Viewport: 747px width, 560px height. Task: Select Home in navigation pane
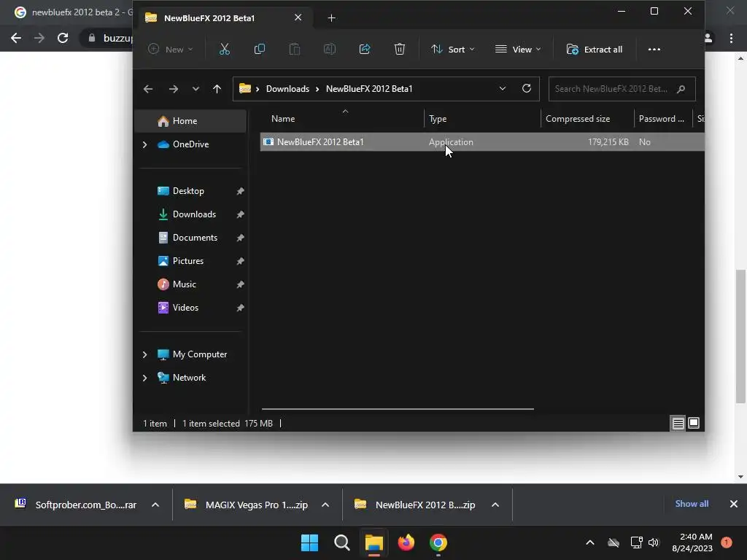[x=191, y=121]
